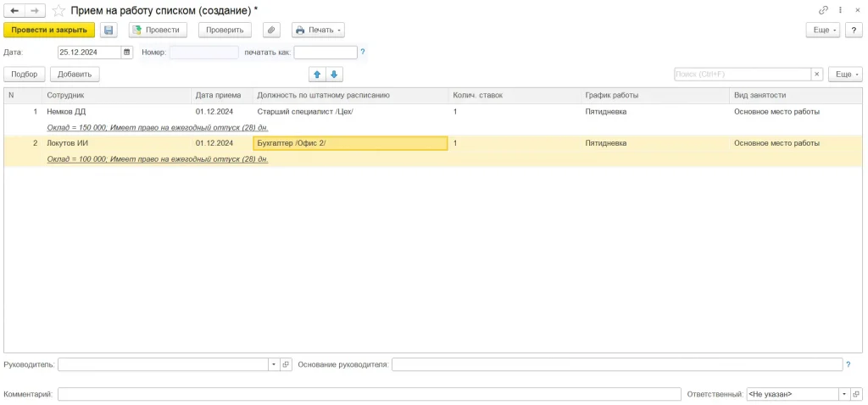Screen dimensions: 868x405
Task: Click the back navigation arrow
Action: click(14, 10)
